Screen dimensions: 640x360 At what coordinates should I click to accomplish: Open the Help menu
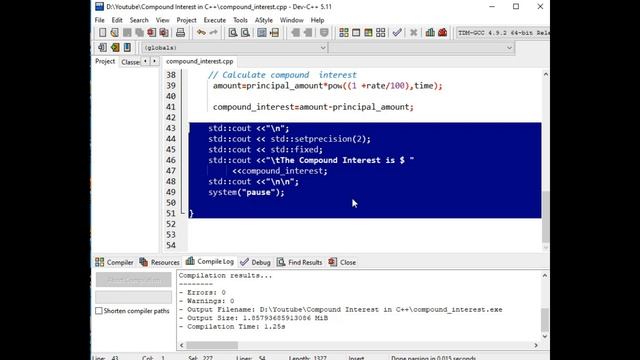coord(317,20)
